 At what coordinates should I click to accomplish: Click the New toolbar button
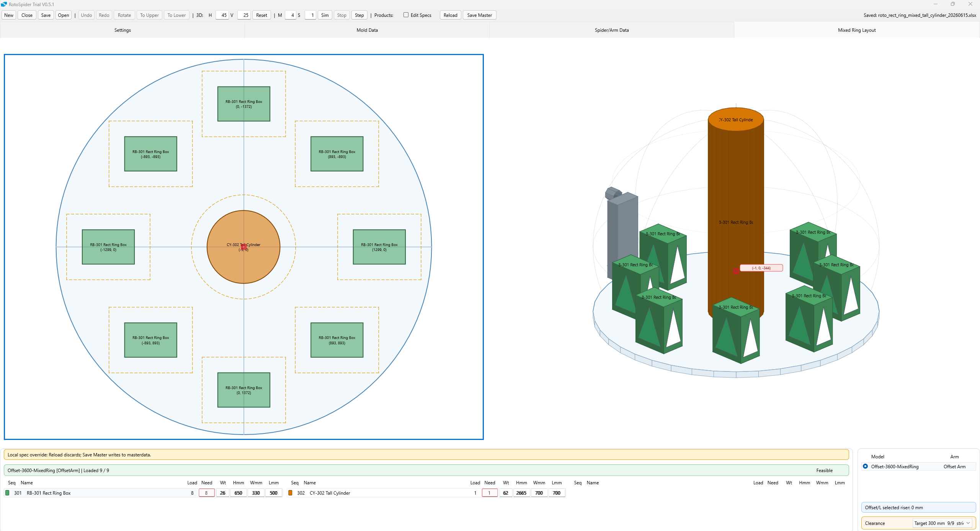[9, 15]
